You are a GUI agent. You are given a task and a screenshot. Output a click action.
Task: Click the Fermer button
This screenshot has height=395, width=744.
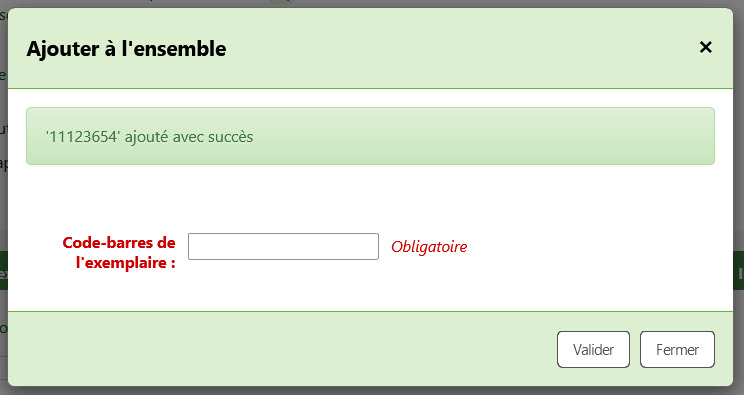677,349
